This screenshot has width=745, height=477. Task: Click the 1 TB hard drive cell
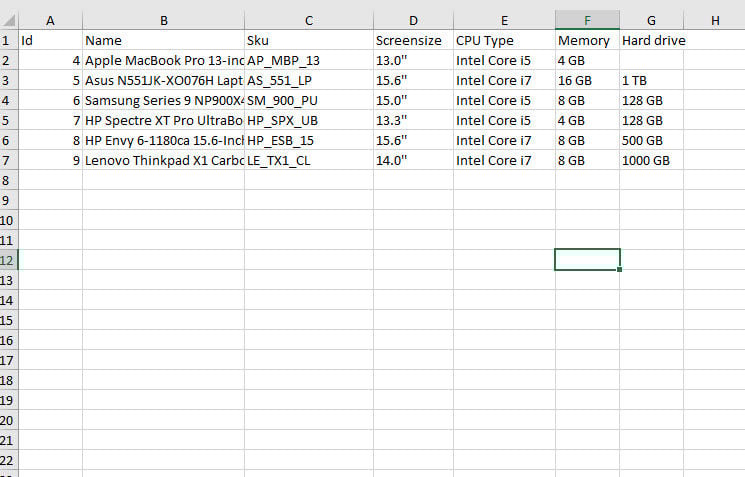tap(651, 80)
